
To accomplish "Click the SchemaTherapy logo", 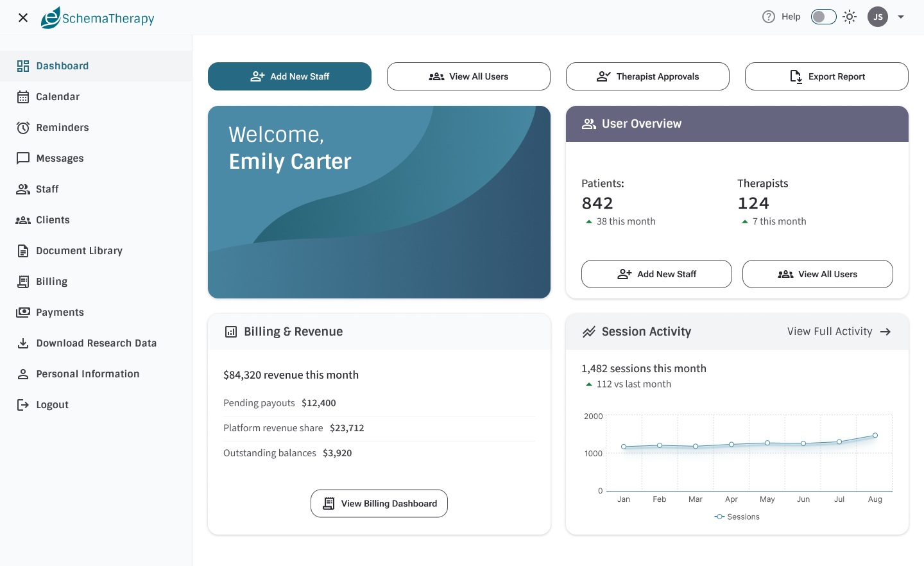I will coord(98,17).
